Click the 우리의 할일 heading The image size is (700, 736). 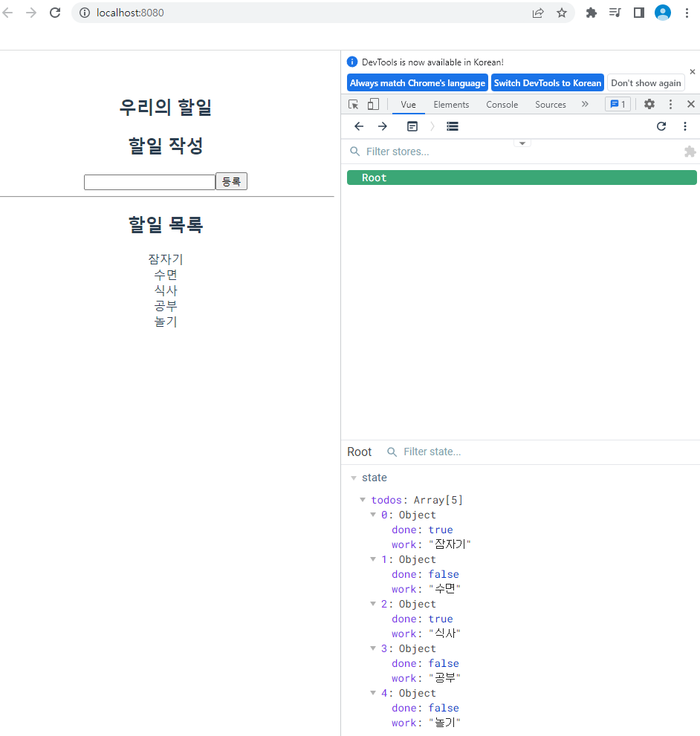click(166, 108)
